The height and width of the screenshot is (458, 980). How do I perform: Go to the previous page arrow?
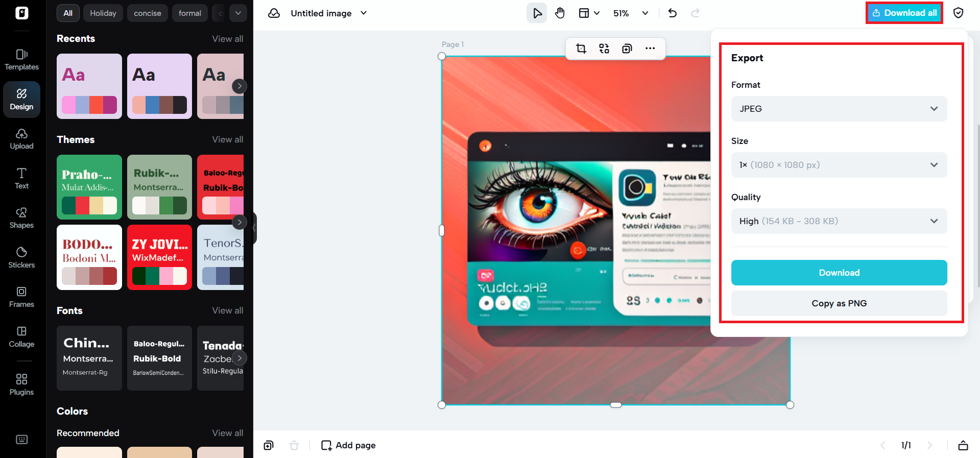(x=883, y=445)
